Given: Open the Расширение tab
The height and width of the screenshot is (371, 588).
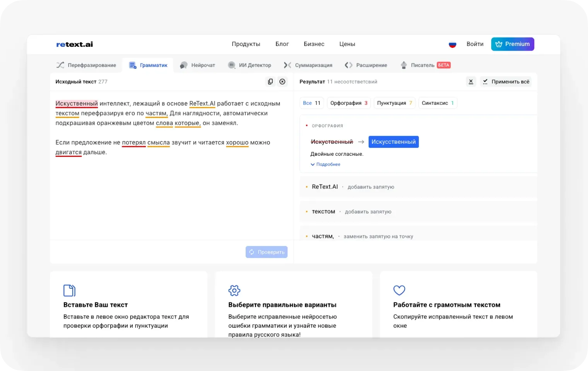Looking at the screenshot, I should tap(366, 65).
